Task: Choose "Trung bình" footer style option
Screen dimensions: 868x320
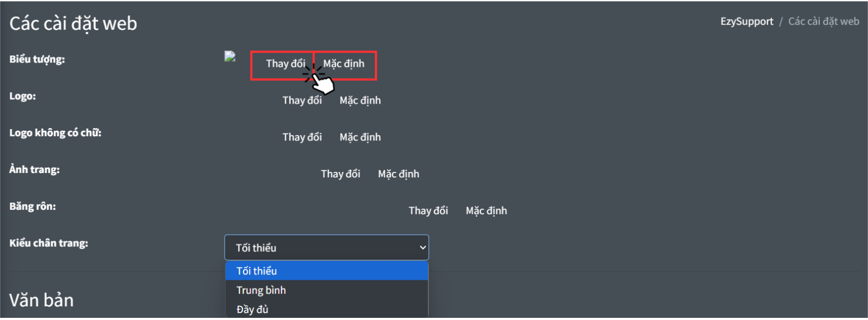Action: 261,290
